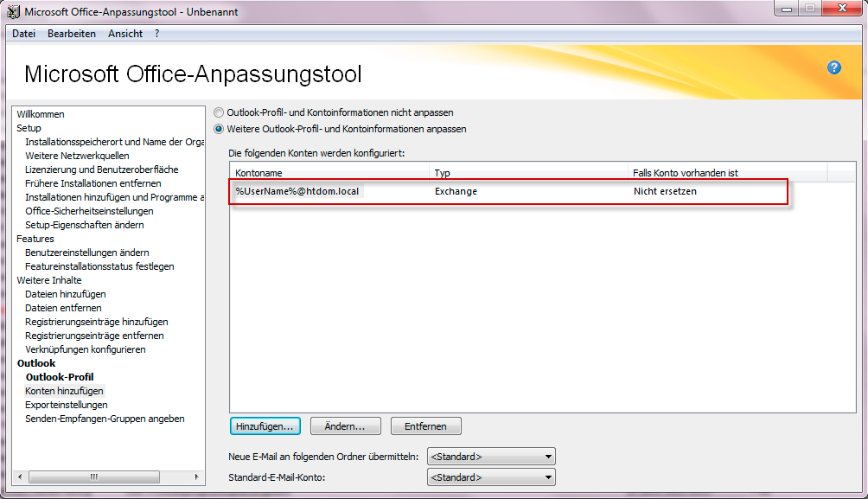Close the Office-Anpassungstool window
Viewport: 868px width, 499px height.
(842, 9)
